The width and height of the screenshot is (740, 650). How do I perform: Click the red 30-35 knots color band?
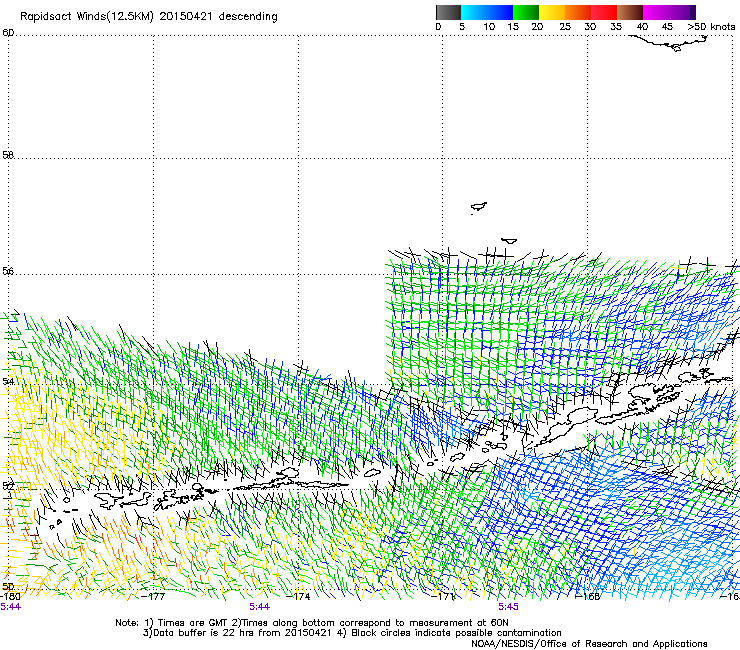coord(604,12)
